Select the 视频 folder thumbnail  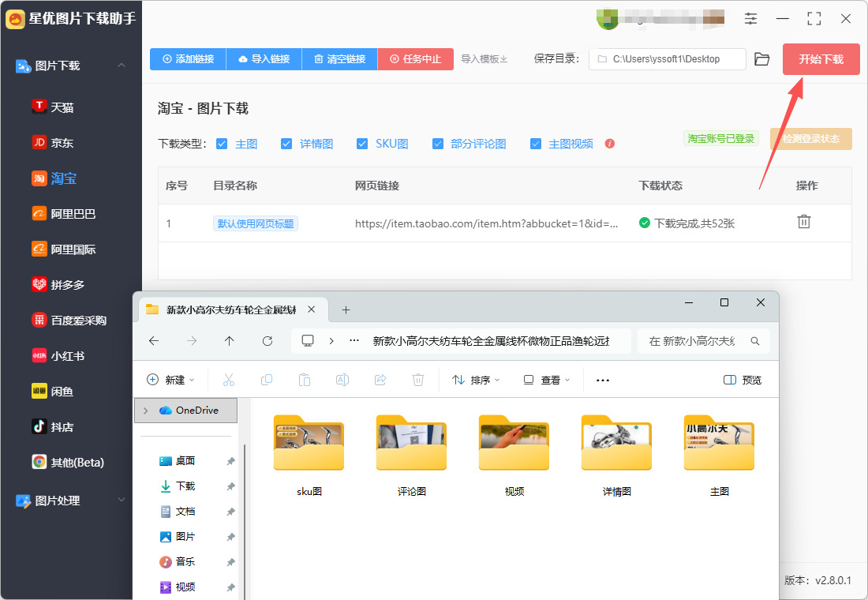pyautogui.click(x=514, y=443)
